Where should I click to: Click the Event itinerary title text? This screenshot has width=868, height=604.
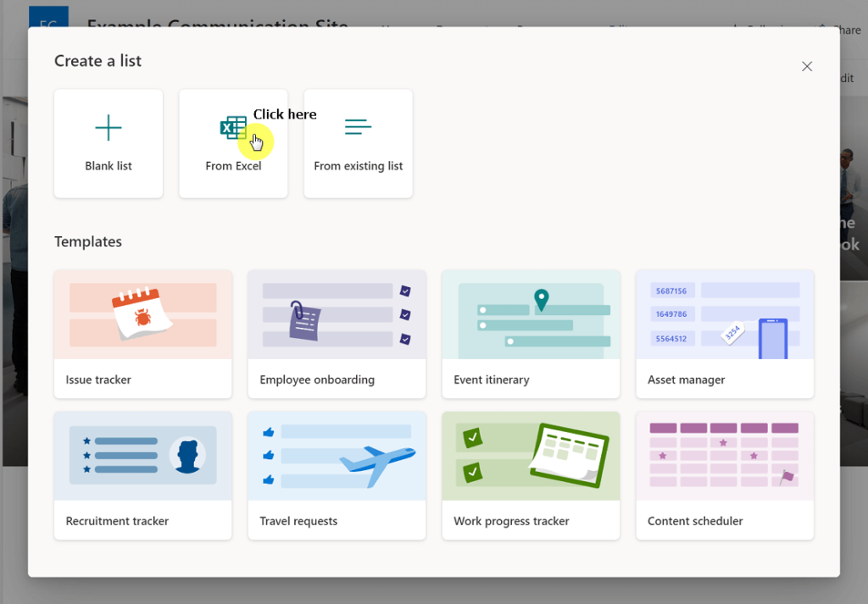[x=492, y=380]
